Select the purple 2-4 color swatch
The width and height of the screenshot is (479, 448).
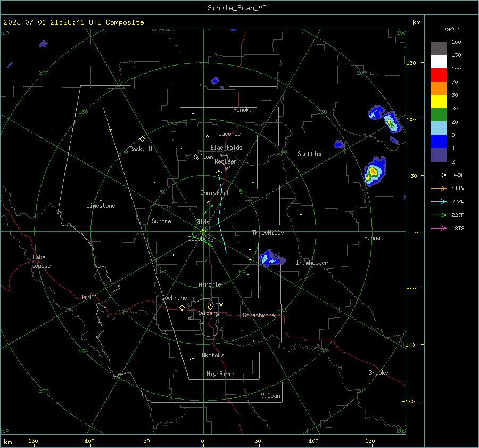[x=439, y=154]
